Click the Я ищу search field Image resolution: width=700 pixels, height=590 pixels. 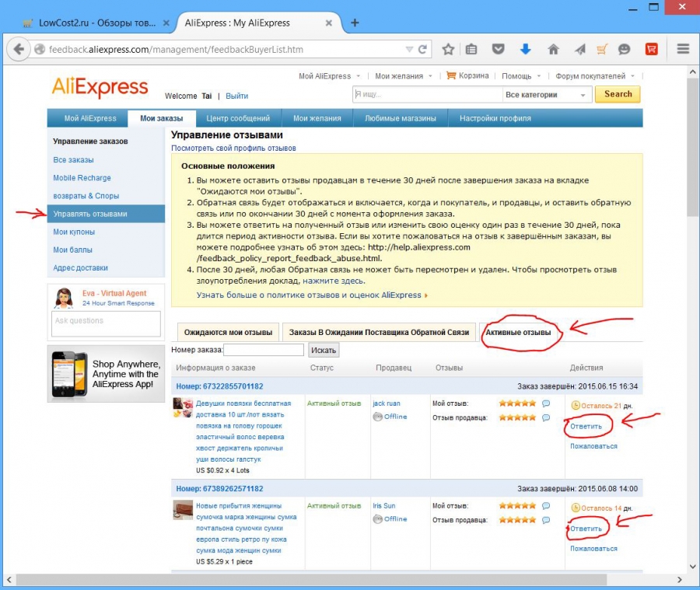(427, 95)
